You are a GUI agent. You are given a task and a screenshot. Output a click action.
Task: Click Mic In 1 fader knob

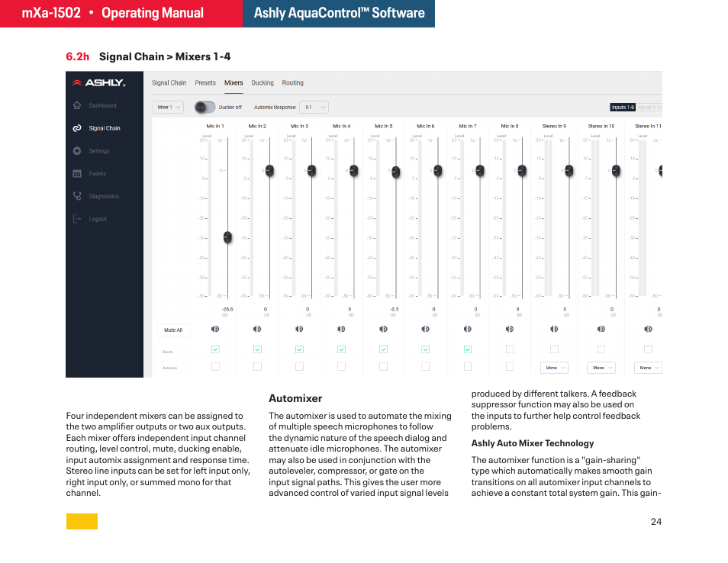(227, 237)
